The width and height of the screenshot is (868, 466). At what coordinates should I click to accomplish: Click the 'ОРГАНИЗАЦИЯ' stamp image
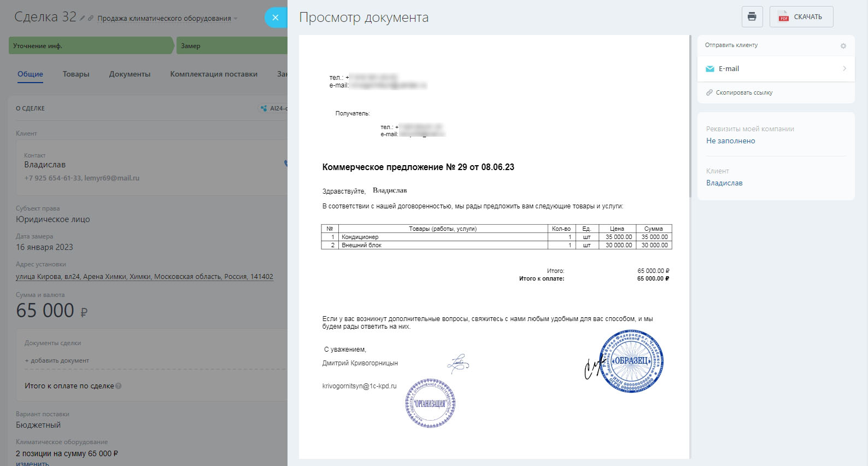coord(431,404)
